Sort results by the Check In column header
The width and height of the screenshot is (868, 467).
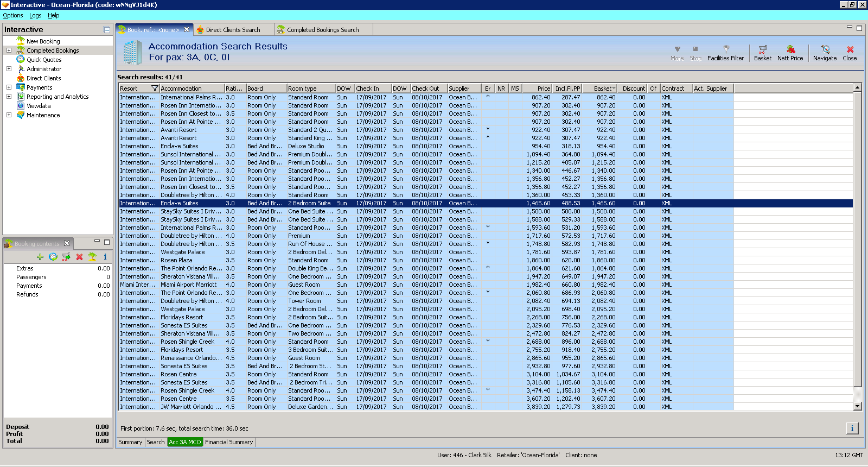coord(373,89)
